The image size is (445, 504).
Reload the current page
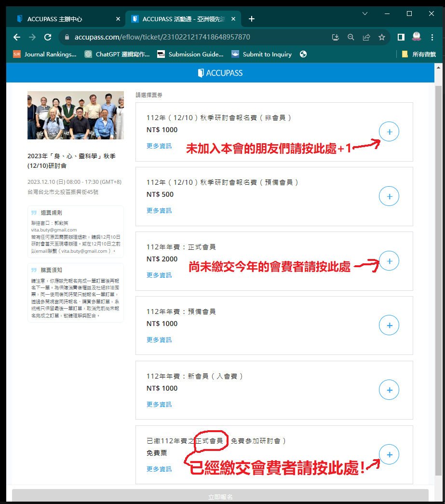point(48,37)
